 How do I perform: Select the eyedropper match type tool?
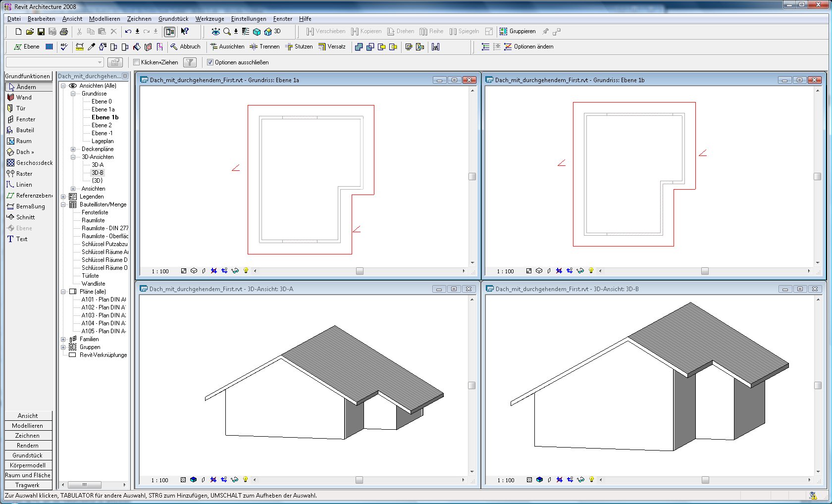(91, 47)
